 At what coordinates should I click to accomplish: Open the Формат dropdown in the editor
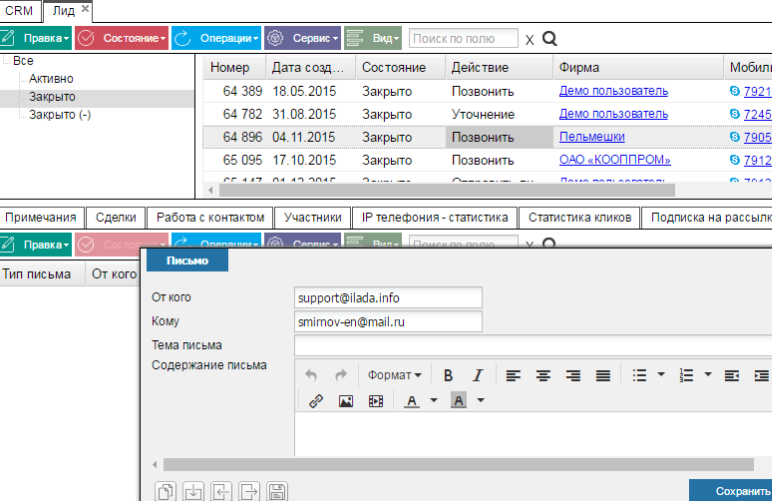click(x=394, y=376)
